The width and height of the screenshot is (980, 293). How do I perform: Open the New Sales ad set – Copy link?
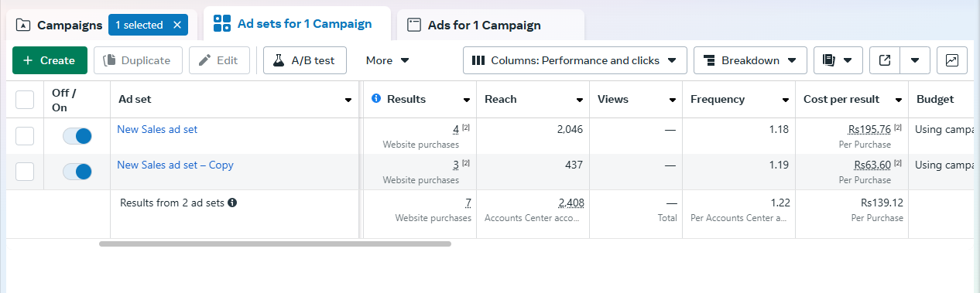[x=175, y=165]
